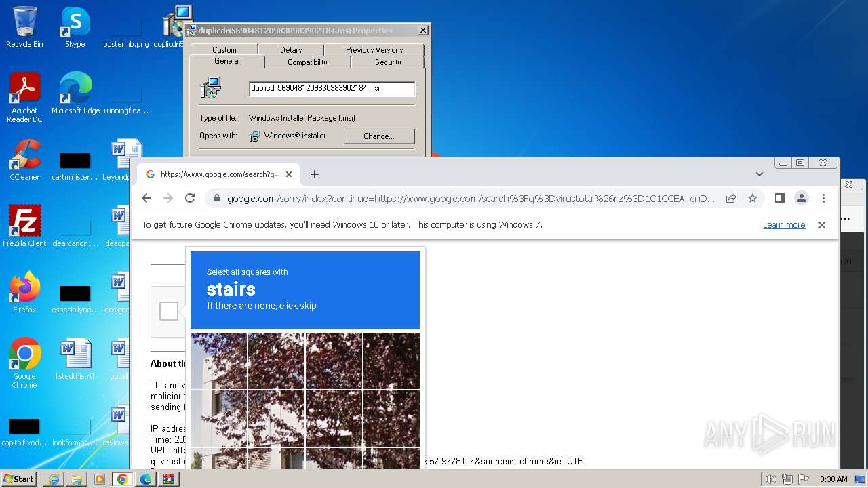
Task: Click volume speaker tray icon
Action: point(770,479)
